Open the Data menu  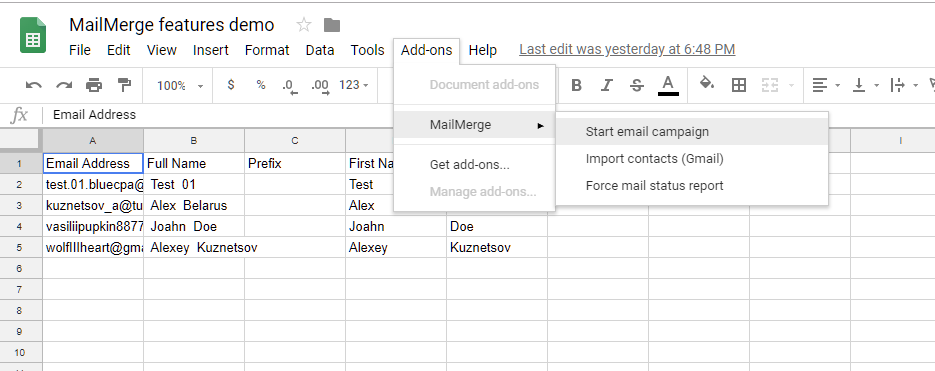320,50
